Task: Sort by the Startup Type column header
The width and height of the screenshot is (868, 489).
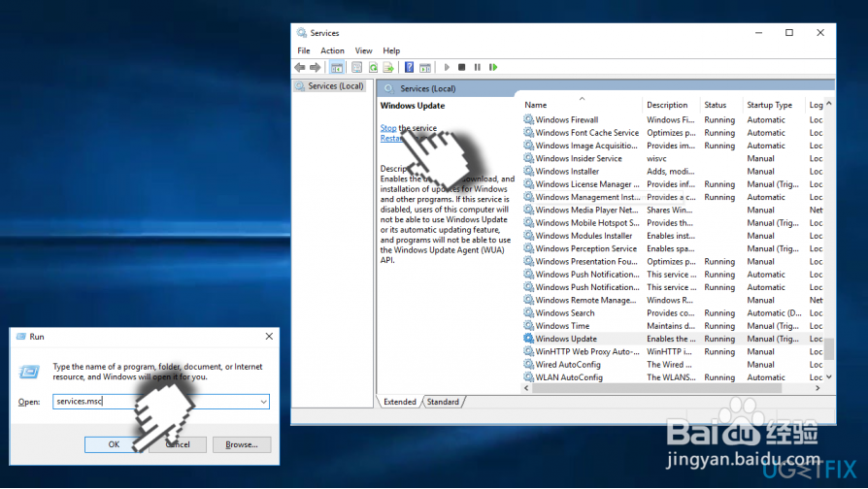Action: click(774, 105)
